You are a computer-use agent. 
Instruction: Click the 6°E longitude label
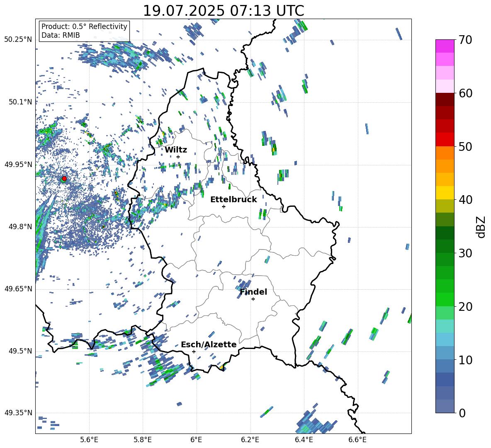(x=196, y=440)
